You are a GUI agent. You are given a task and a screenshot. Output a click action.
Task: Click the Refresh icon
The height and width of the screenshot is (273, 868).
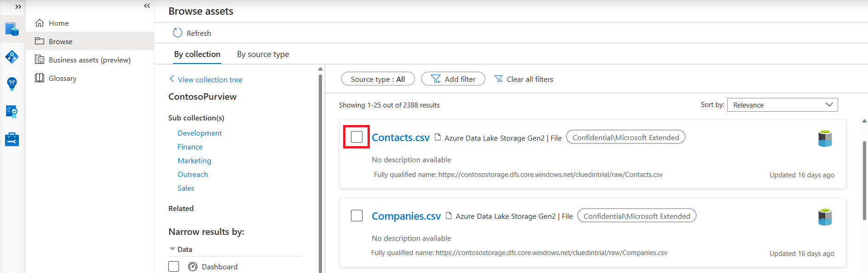[x=178, y=33]
